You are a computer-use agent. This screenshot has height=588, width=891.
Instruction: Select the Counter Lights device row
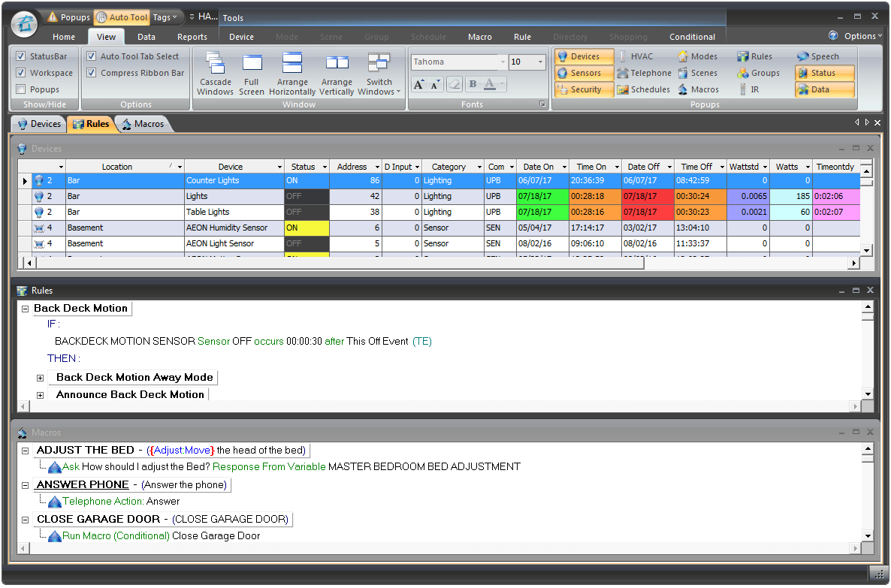[x=439, y=181]
